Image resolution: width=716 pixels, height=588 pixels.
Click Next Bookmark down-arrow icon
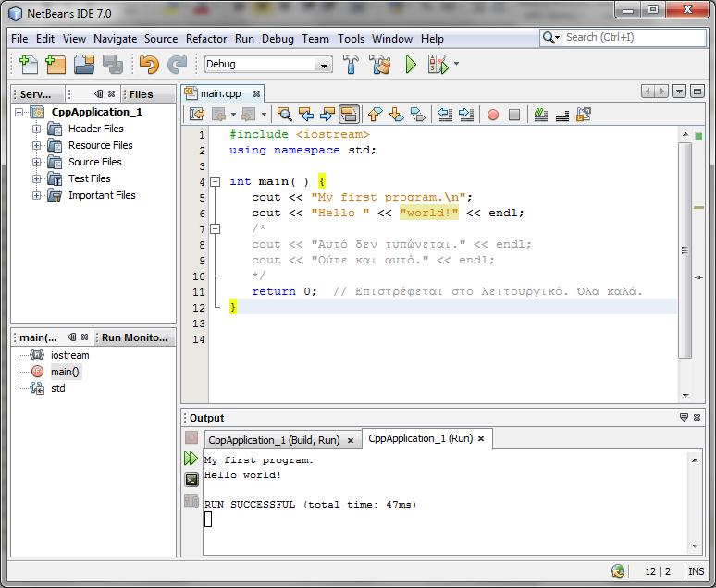pyautogui.click(x=396, y=114)
